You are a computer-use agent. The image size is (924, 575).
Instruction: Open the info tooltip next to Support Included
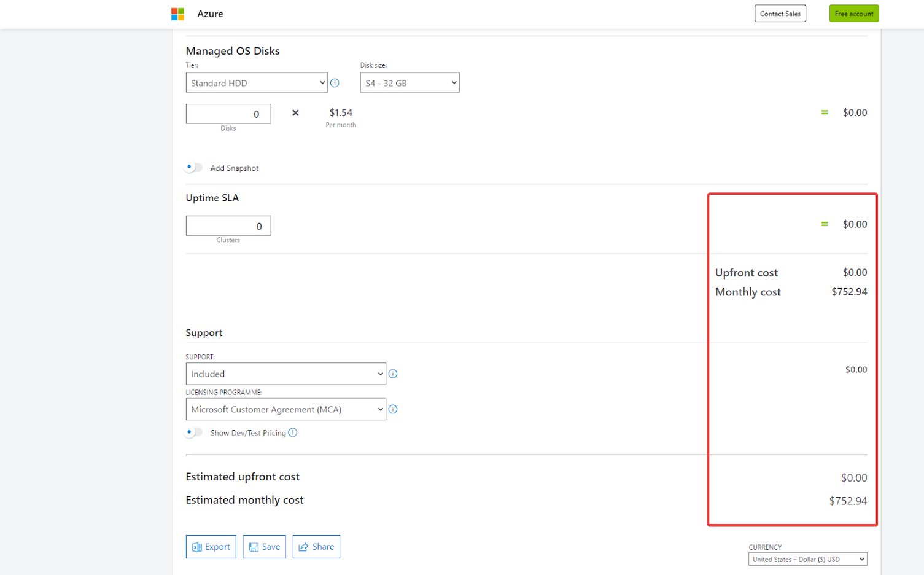(393, 374)
